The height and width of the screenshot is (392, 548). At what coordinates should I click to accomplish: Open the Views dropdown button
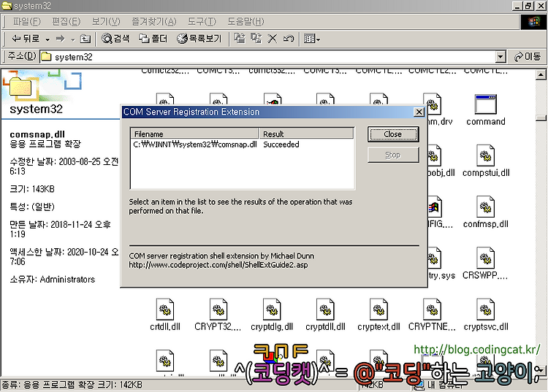(x=312, y=39)
